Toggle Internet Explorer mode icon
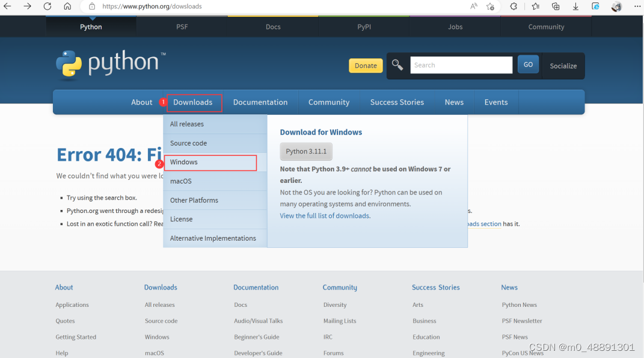Screen dimensions: 644x358 (595, 6)
